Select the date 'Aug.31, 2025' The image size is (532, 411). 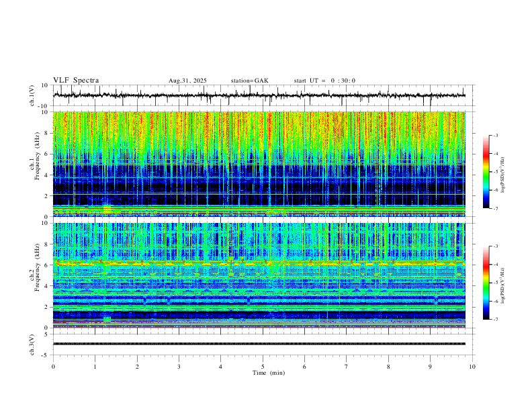[187, 81]
